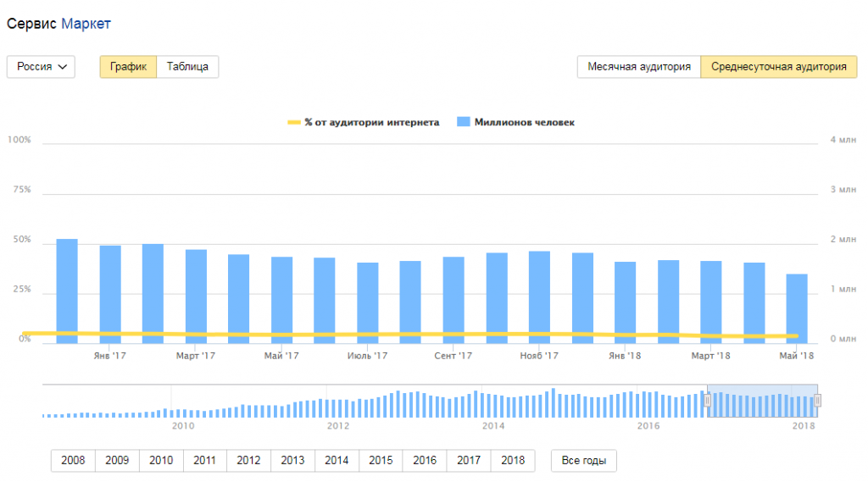Open the Маркет service link
This screenshot has height=482, width=868.
[x=86, y=24]
